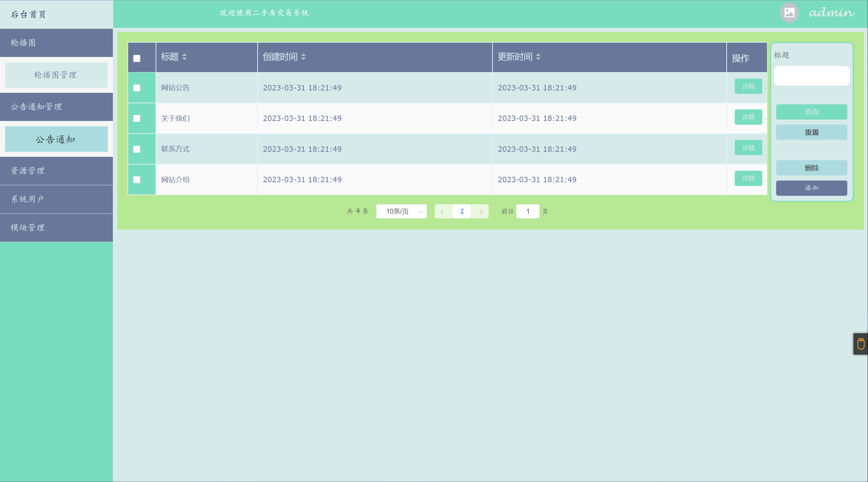The height and width of the screenshot is (482, 868).
Task: Click the 查询 search button
Action: click(x=811, y=112)
